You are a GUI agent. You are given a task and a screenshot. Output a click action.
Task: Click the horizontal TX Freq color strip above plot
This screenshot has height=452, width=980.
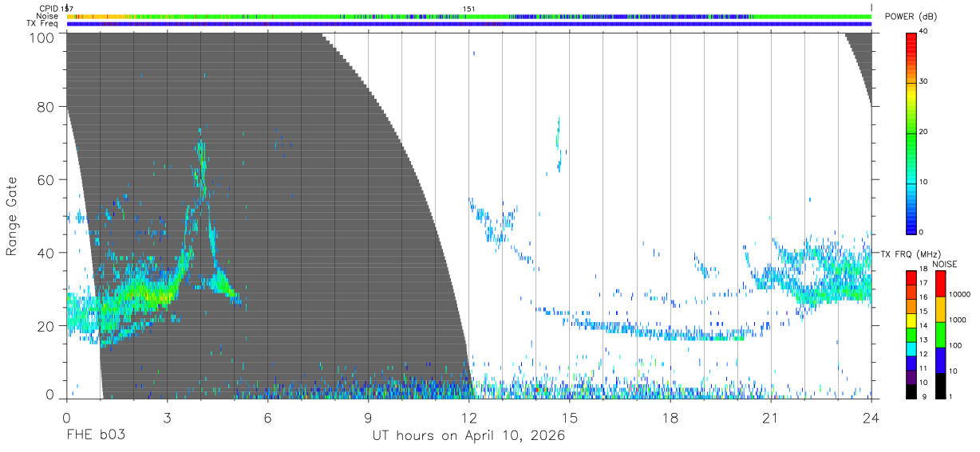click(469, 23)
